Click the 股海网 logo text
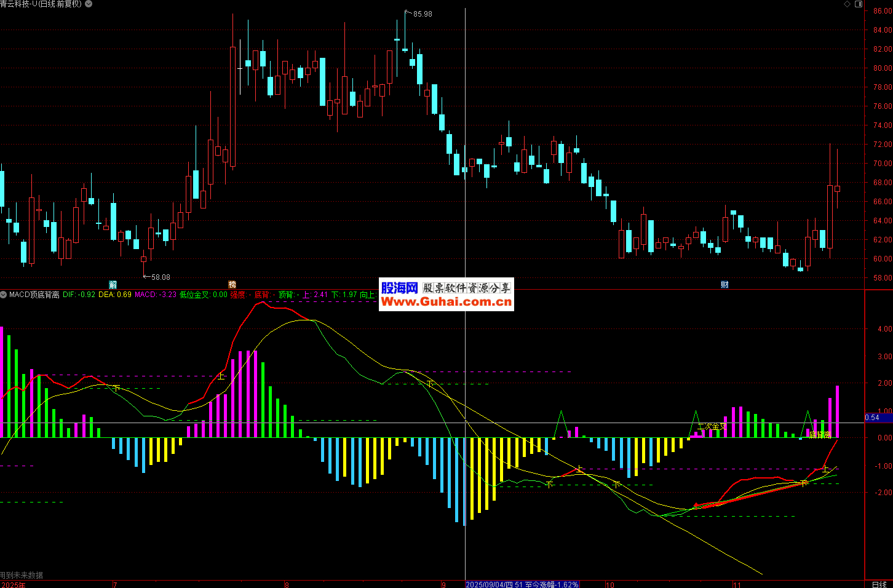Viewport: 893px width, 588px height. click(399, 288)
